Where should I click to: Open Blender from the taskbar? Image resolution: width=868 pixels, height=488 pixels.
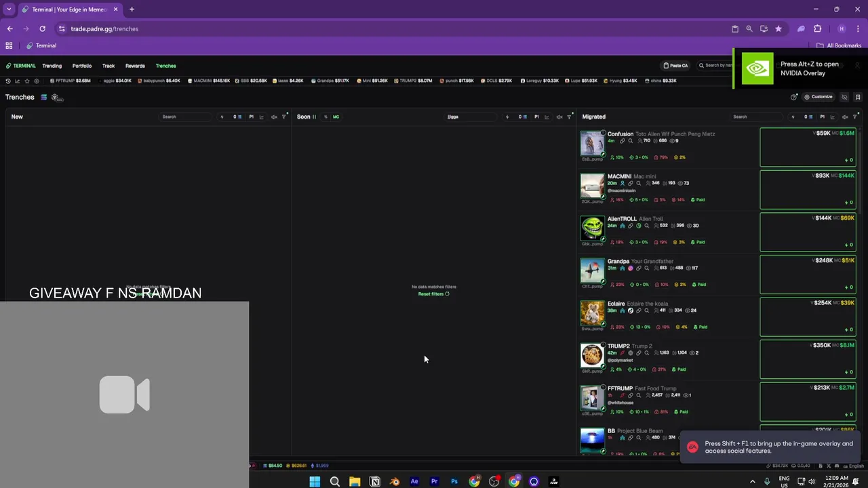[x=395, y=482]
